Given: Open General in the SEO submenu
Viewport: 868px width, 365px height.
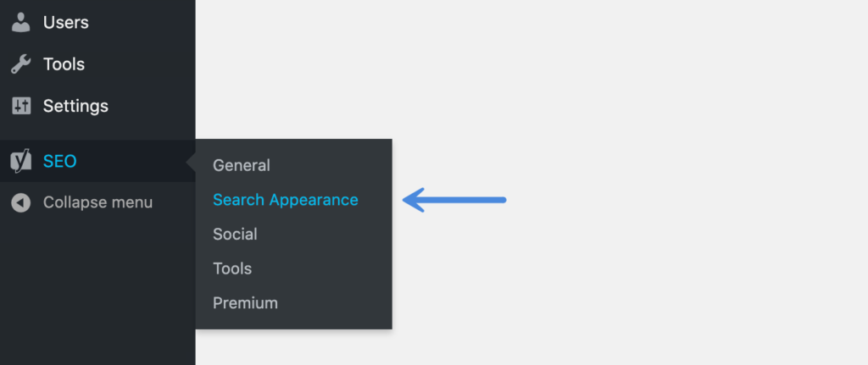Looking at the screenshot, I should tap(242, 165).
